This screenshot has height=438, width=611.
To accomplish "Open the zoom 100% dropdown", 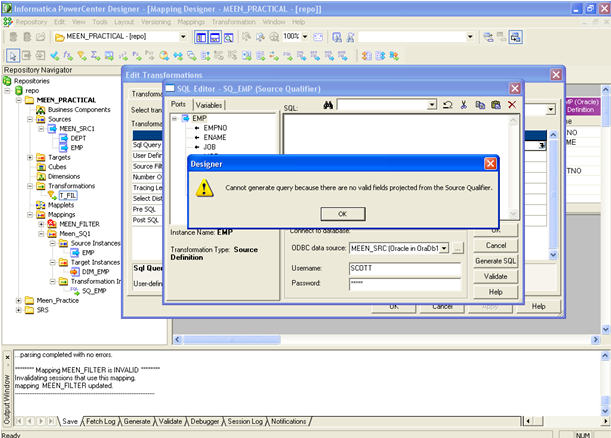I will click(305, 37).
